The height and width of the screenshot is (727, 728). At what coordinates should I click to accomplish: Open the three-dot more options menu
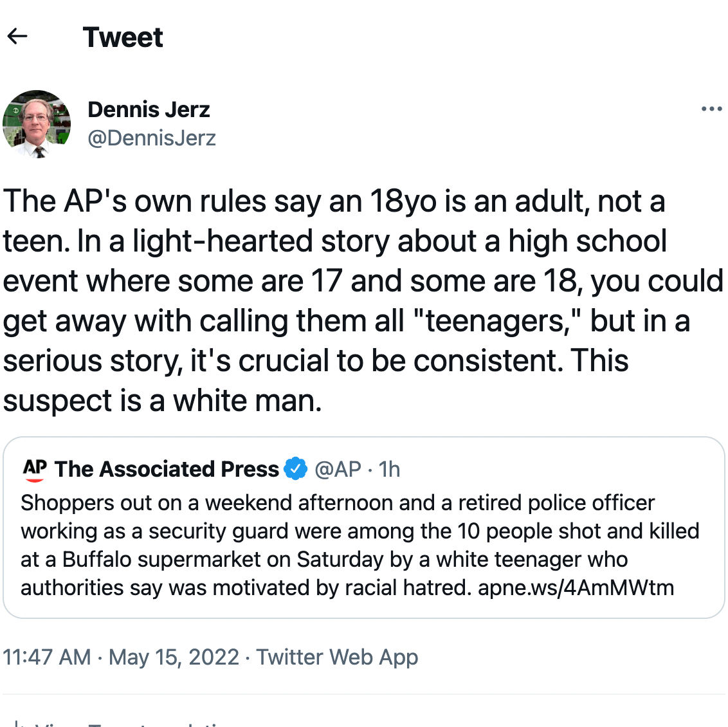tap(711, 109)
